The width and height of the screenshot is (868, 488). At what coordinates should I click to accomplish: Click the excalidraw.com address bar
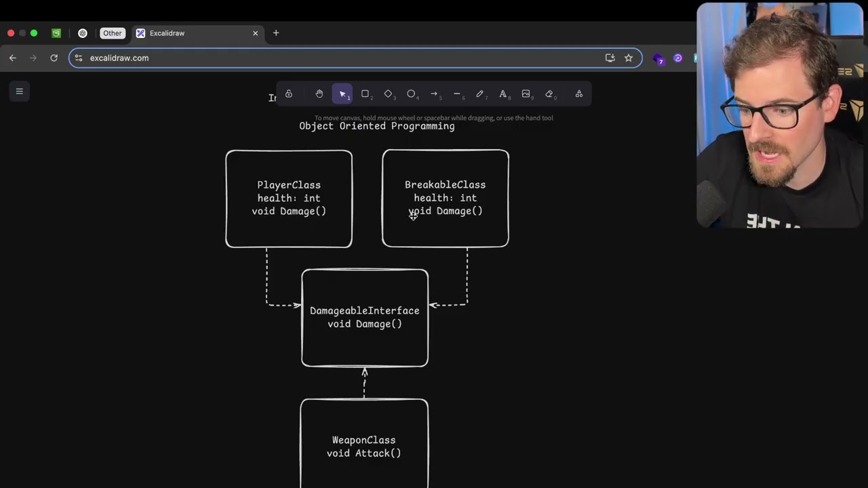click(x=355, y=58)
